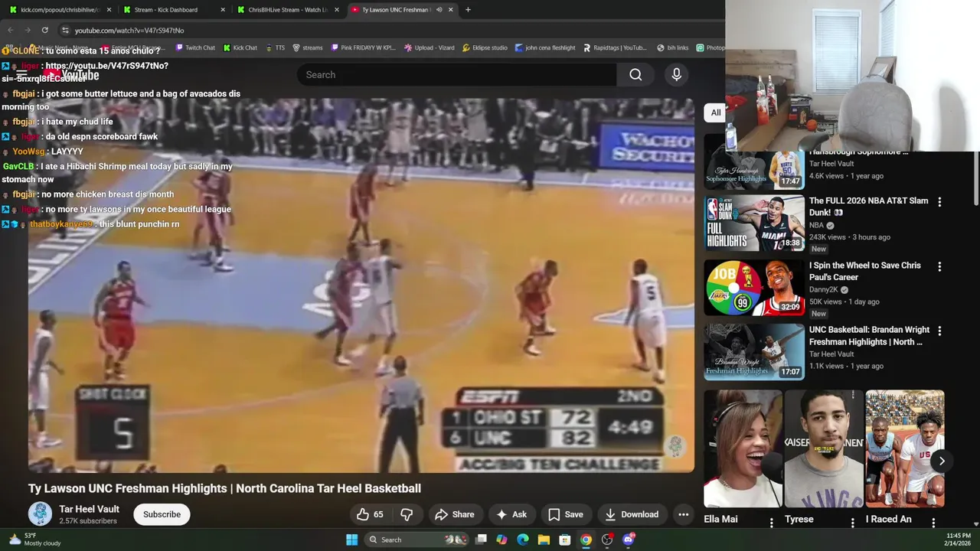
Task: Open the three-dot more actions menu under video
Action: (684, 514)
